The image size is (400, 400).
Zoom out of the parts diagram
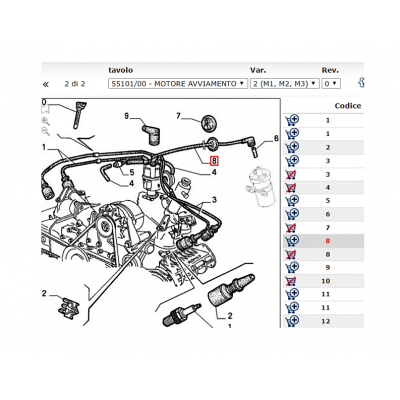(x=45, y=131)
